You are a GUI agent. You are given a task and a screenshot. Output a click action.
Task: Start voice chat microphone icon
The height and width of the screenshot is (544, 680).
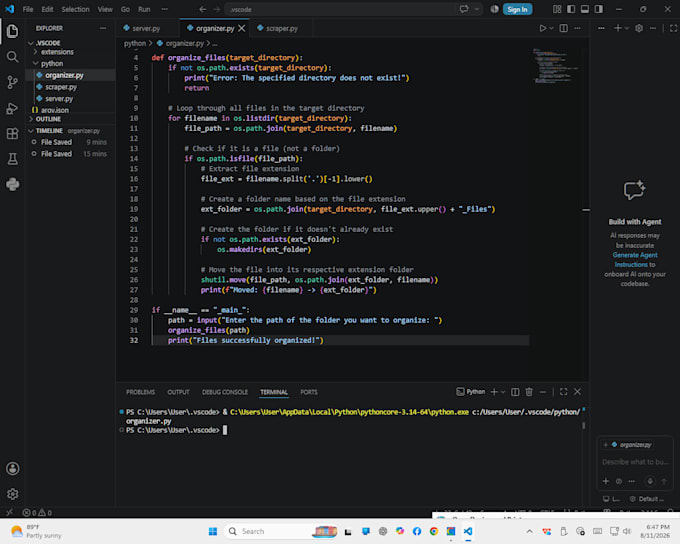point(650,481)
